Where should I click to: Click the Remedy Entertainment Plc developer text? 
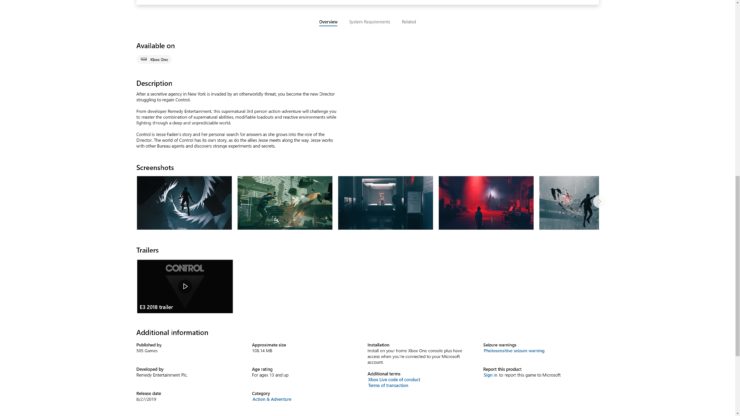click(x=162, y=375)
